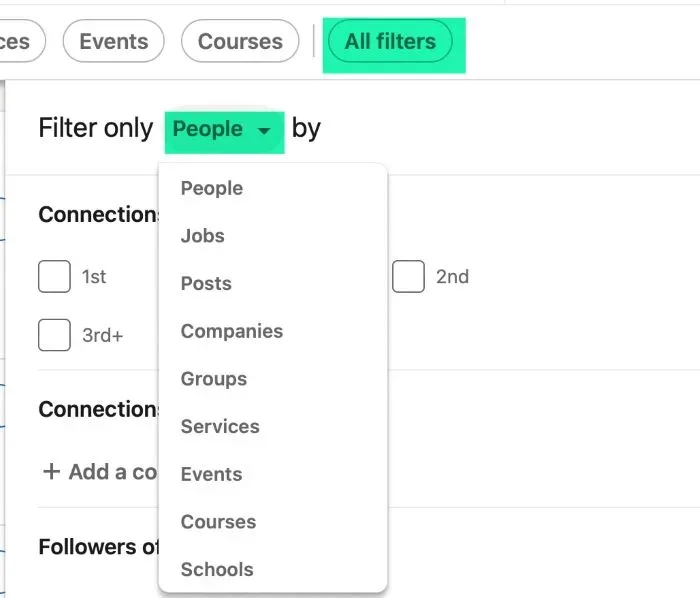Click the partially hidden leftmost filter pill

18,42
